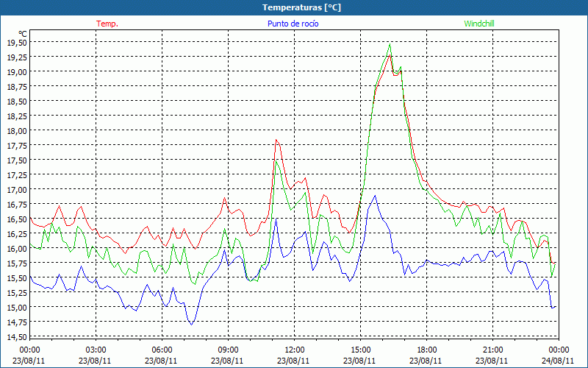Click the 15,75 y-axis value
Viewport: 588px width, 368px height.
[17, 263]
